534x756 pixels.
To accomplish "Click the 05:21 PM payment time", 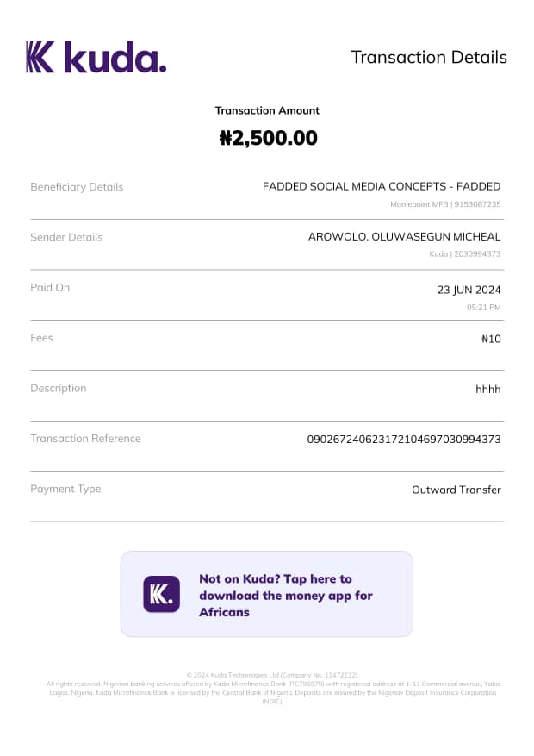I will coord(483,307).
